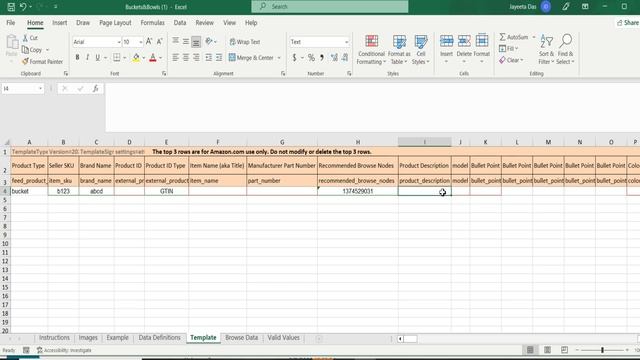Click Accessibility: Investigate in status bar
This screenshot has height=360, width=640.
pyautogui.click(x=64, y=350)
